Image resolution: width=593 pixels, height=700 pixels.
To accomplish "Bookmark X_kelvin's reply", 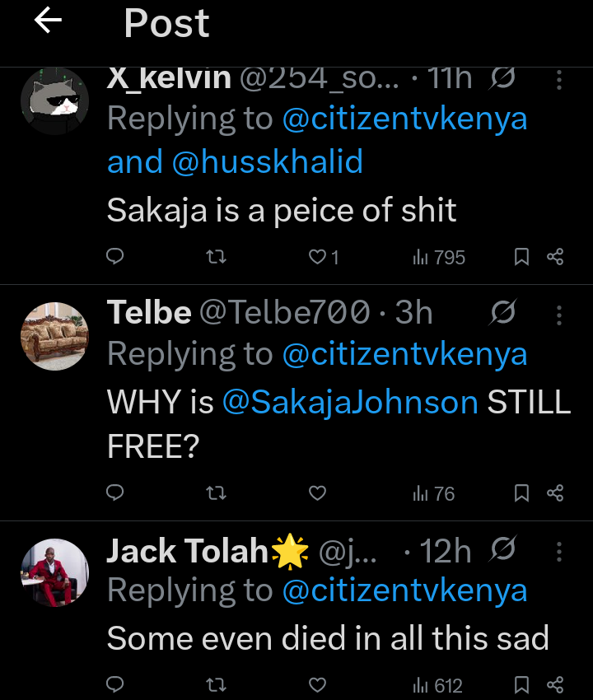I will click(521, 257).
